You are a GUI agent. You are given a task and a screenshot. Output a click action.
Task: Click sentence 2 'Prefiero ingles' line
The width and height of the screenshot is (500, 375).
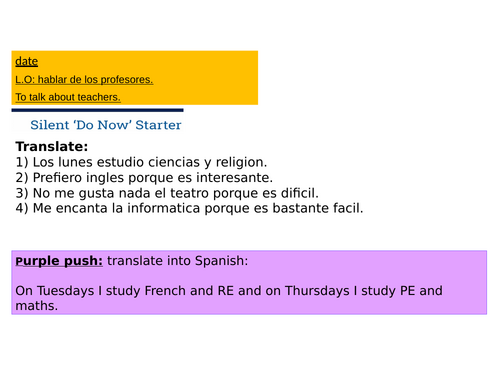144,178
